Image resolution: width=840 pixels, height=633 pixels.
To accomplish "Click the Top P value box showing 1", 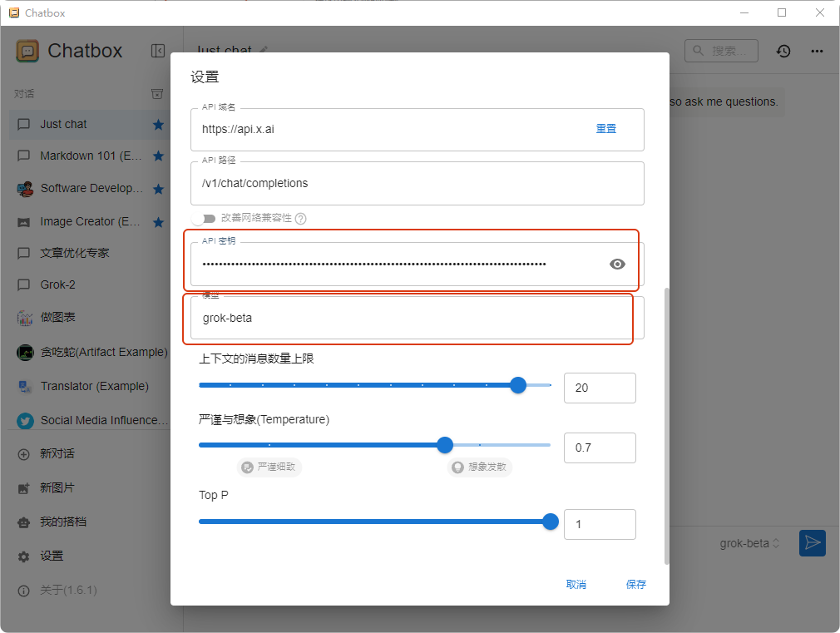I will click(x=600, y=524).
